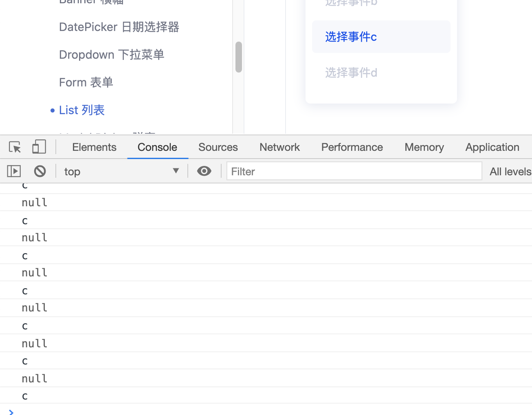Click the blue bullet beside List 列表
The height and width of the screenshot is (415, 532).
click(52, 110)
